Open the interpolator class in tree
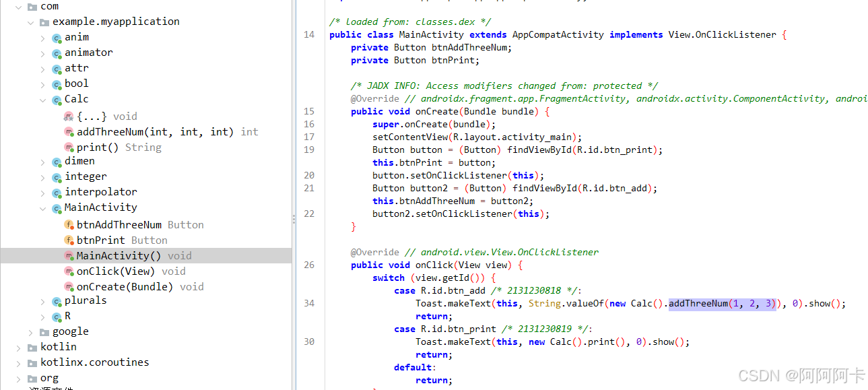Viewport: 868px width, 390px height. click(100, 192)
